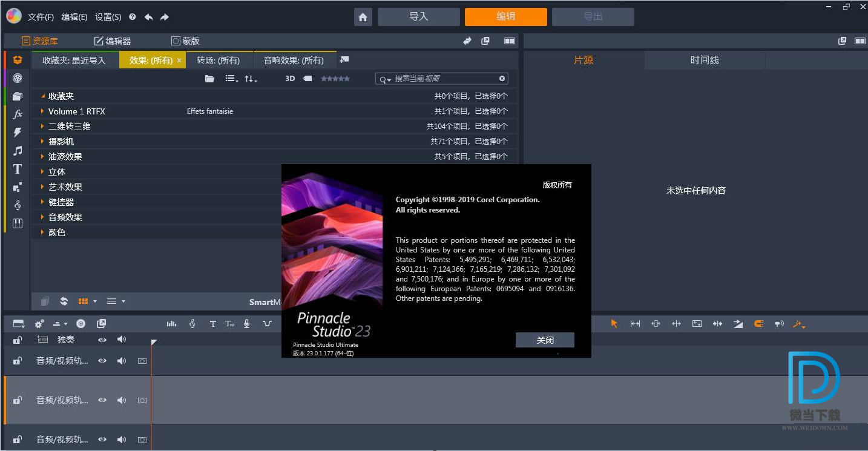Switch to 转场: (所有) tab
This screenshot has height=451, width=868.
(219, 61)
